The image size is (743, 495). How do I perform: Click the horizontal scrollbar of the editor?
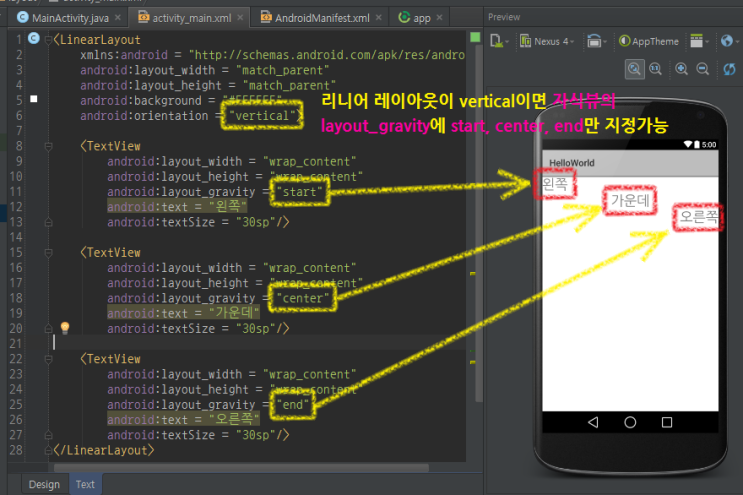241,468
